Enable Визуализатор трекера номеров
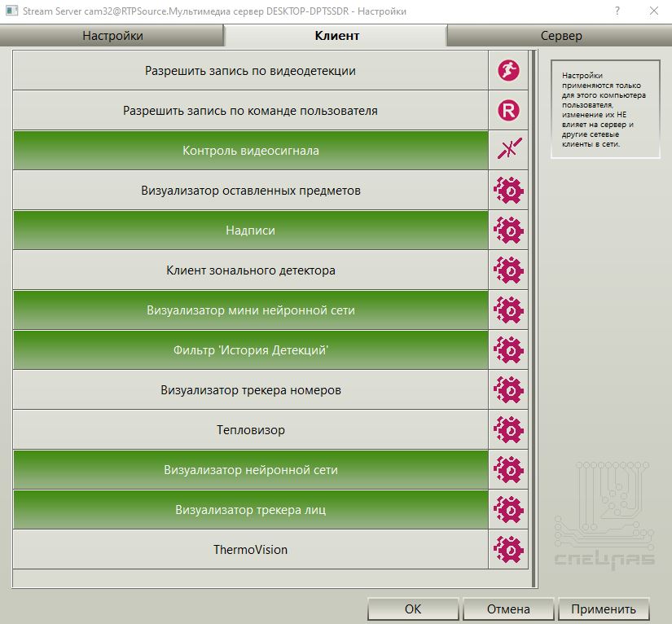 tap(250, 389)
